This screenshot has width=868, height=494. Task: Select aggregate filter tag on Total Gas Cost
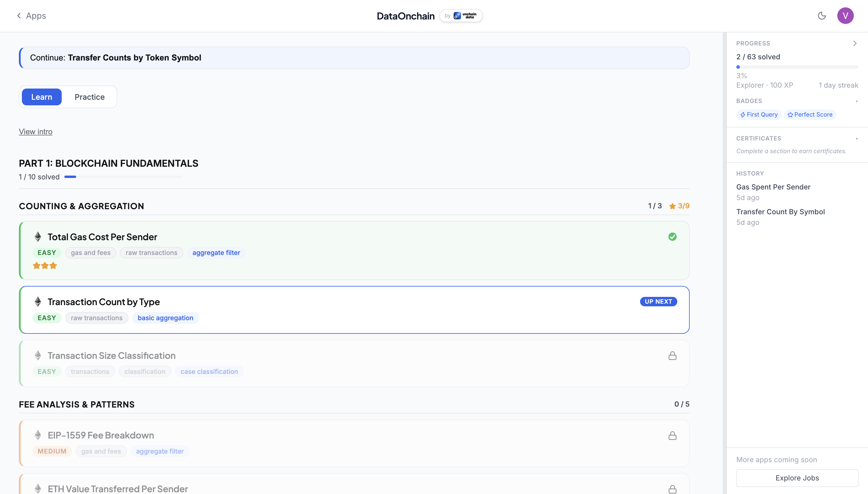[216, 253]
